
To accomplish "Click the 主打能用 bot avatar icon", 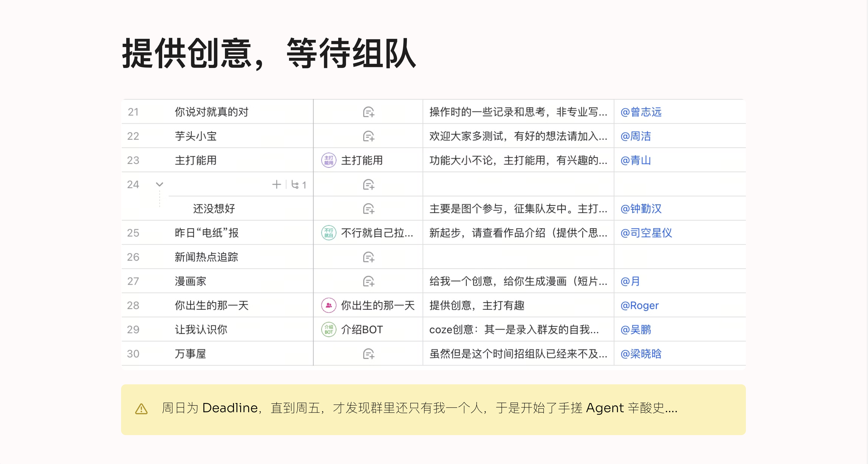I will pyautogui.click(x=329, y=160).
